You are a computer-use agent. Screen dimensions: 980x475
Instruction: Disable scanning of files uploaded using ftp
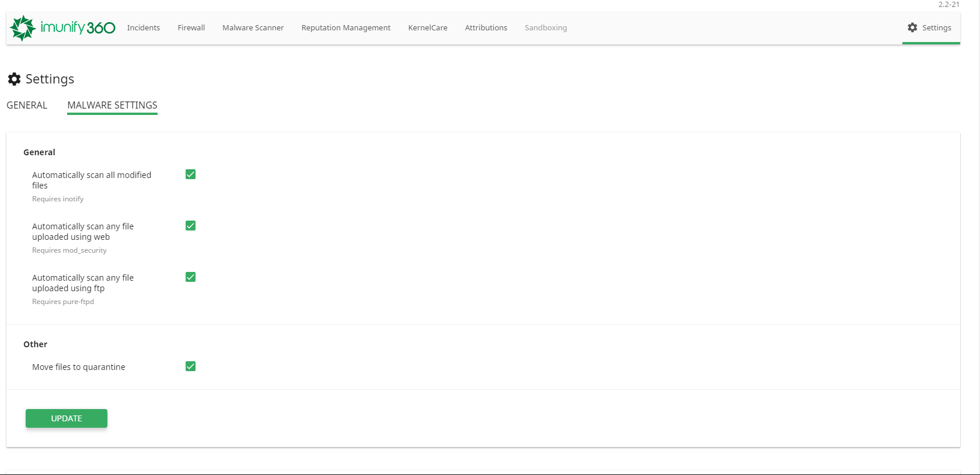point(190,277)
